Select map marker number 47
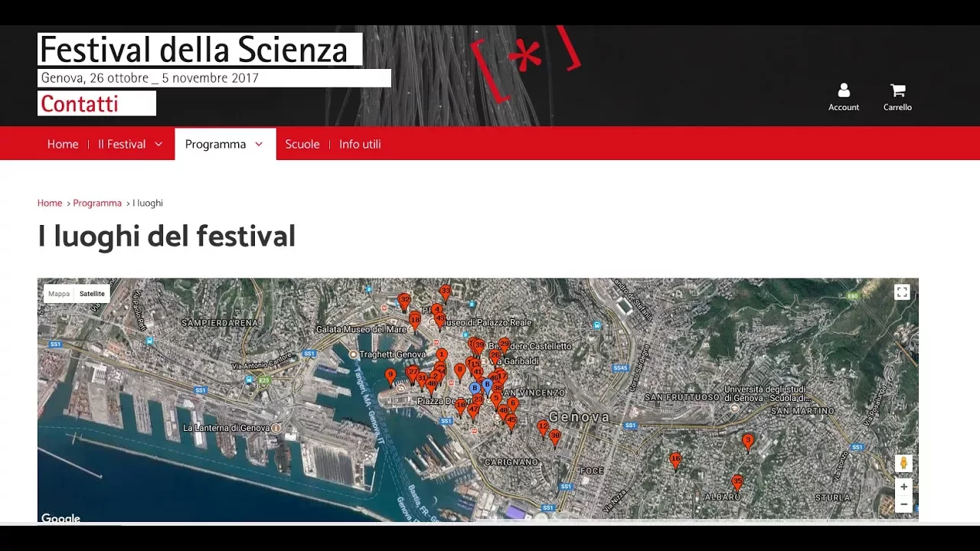This screenshot has width=980, height=551. 473,412
